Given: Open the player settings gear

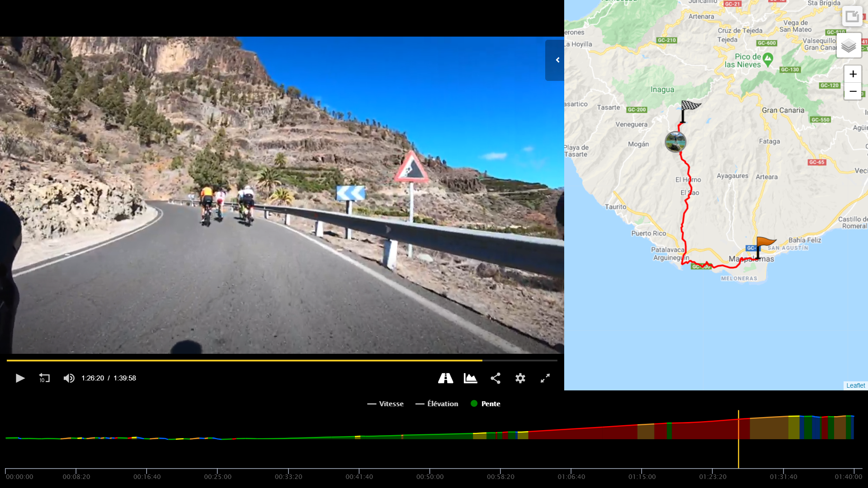Looking at the screenshot, I should click(x=520, y=378).
